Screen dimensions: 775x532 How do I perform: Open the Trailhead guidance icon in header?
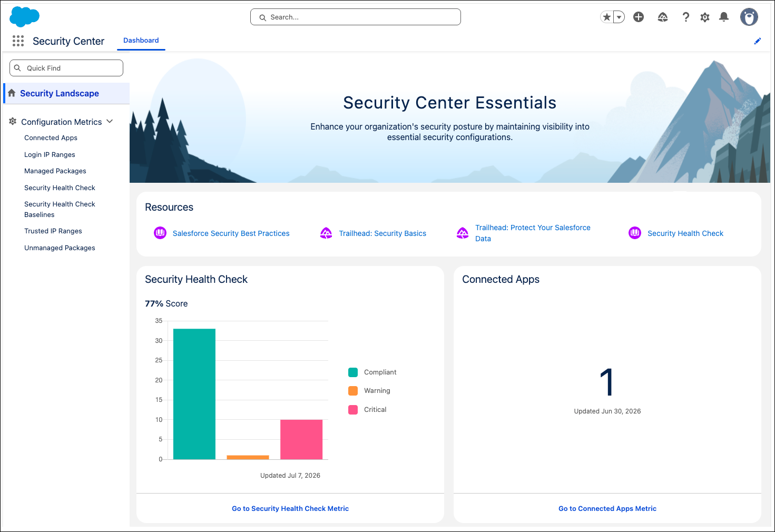[x=663, y=17]
